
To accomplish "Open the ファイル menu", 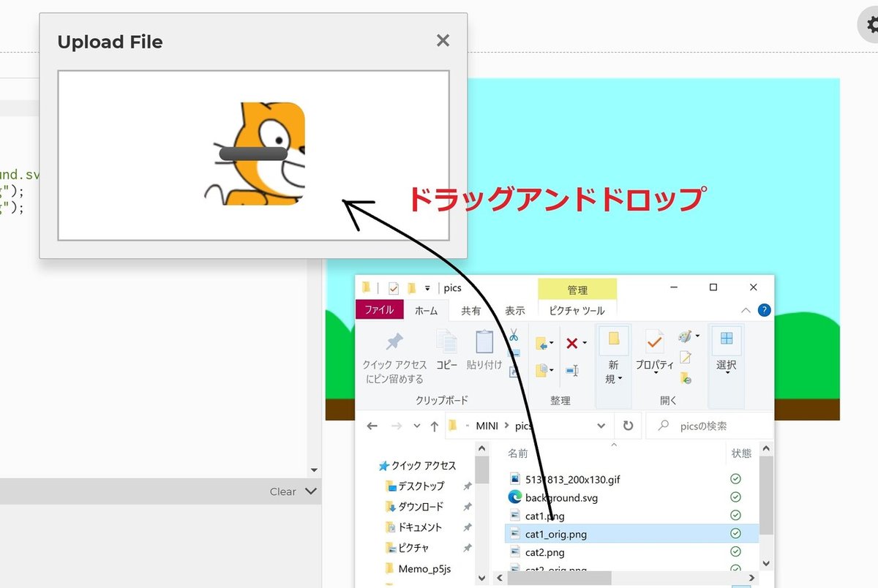I will click(379, 309).
